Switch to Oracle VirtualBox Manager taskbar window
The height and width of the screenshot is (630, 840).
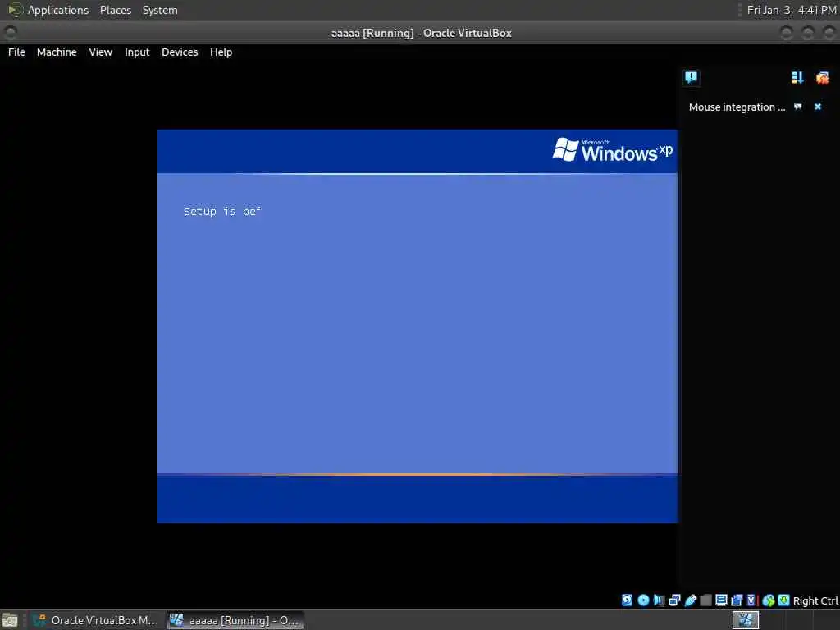95,620
